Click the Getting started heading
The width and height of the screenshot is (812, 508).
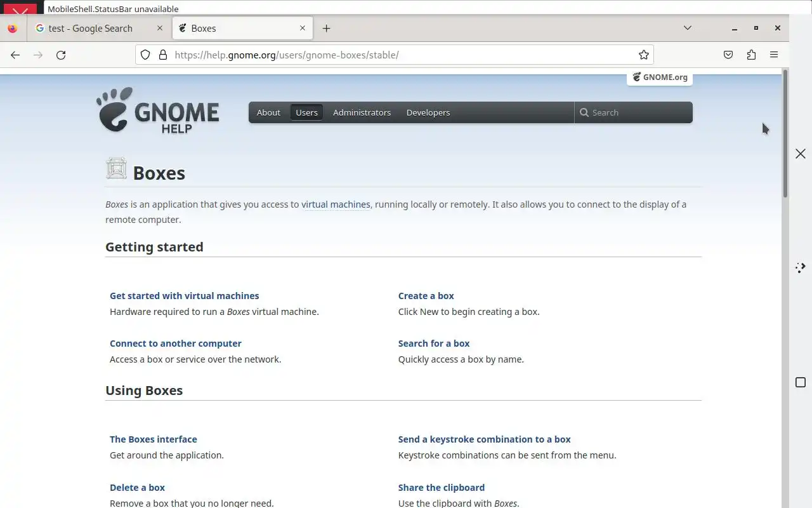154,247
